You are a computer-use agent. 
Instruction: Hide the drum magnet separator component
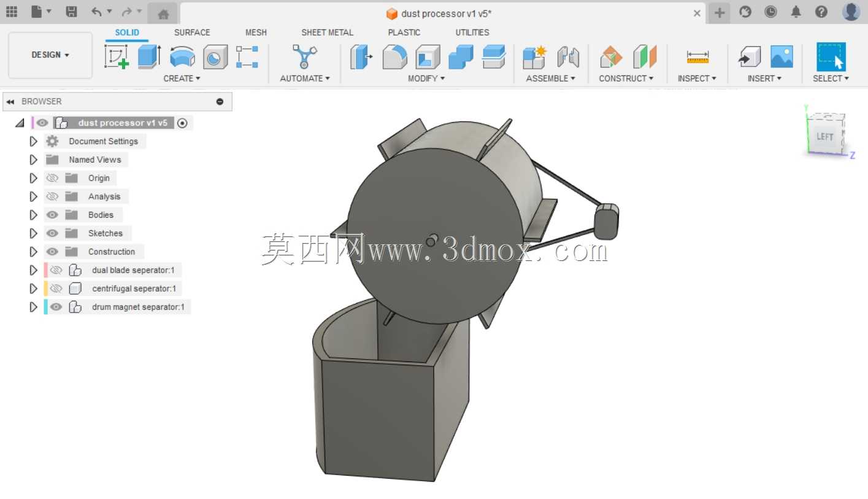(x=56, y=307)
